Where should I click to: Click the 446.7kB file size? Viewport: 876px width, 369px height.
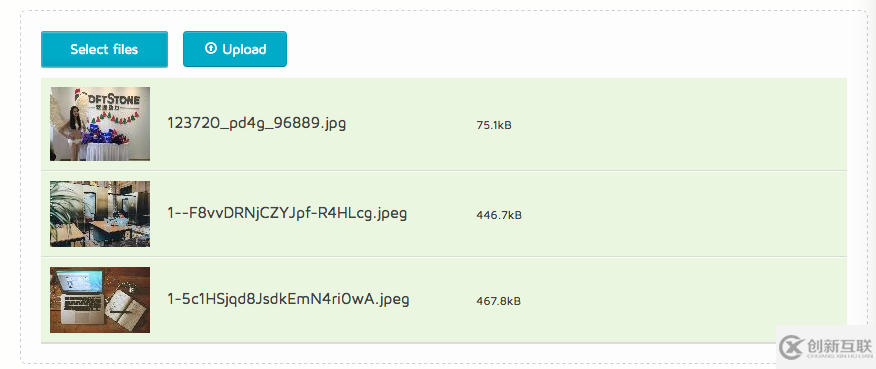(499, 215)
